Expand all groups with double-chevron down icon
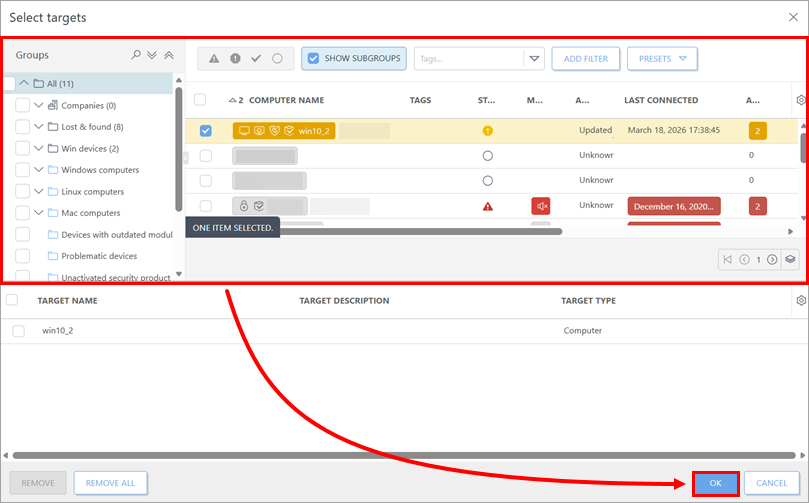Screen dimensions: 809x503 coord(152,56)
